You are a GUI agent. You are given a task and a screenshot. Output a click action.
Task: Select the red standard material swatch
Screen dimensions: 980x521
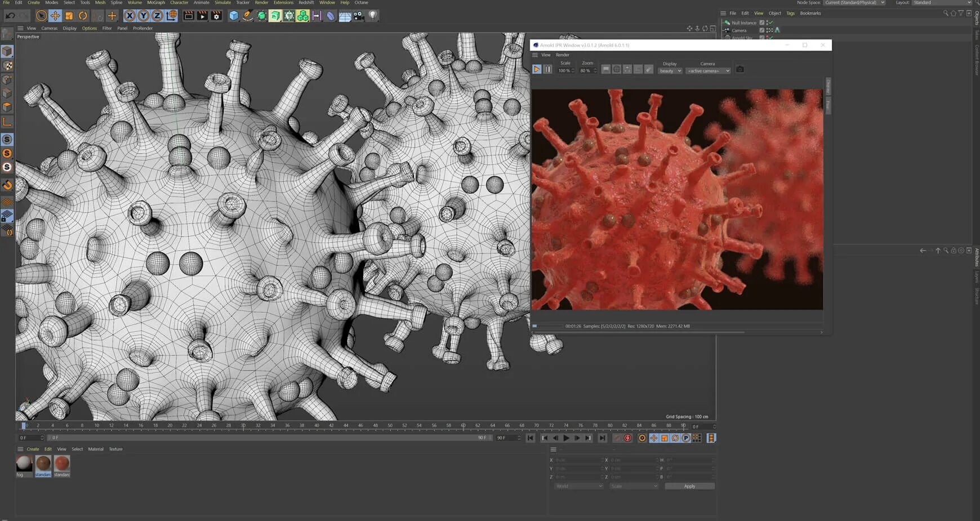[62, 464]
